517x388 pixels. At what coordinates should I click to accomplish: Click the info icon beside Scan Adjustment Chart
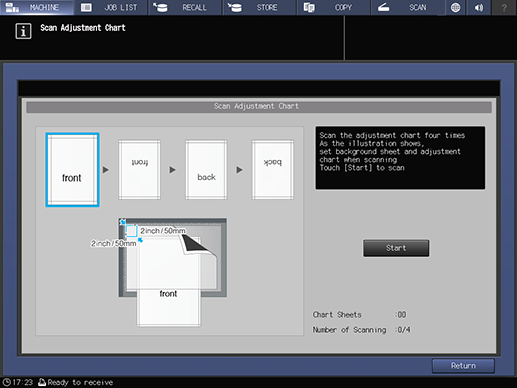pyautogui.click(x=23, y=31)
